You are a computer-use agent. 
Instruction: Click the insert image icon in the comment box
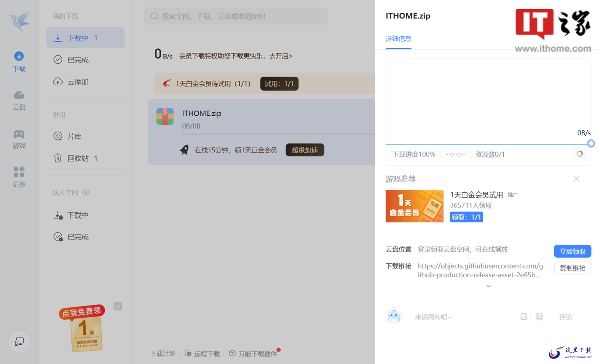(524, 317)
